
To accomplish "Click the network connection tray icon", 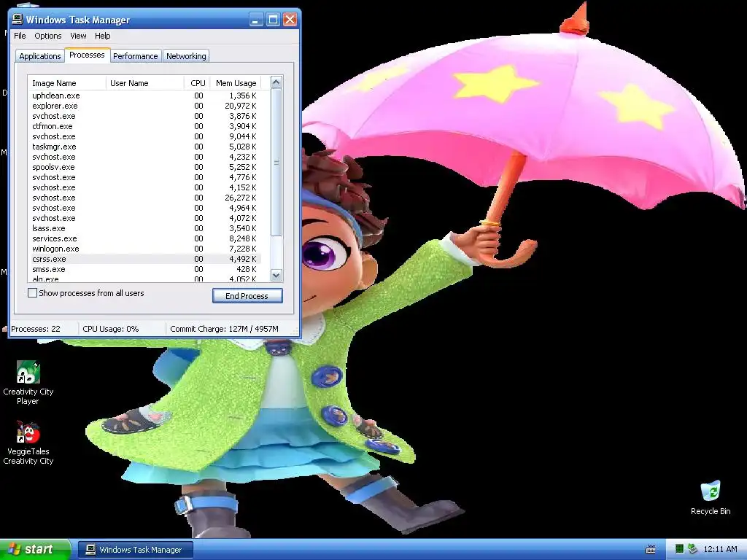I will [692, 549].
